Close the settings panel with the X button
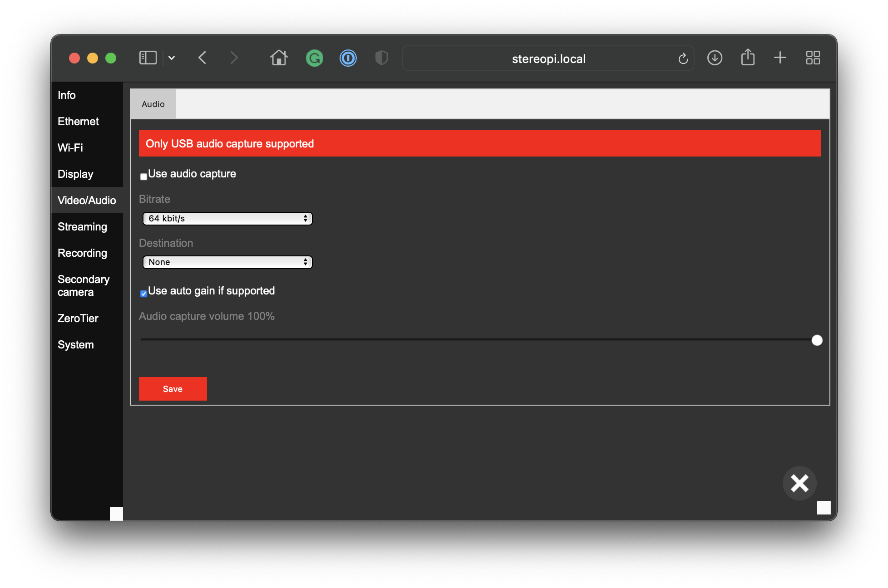Screen dimensions: 888x588 (799, 483)
